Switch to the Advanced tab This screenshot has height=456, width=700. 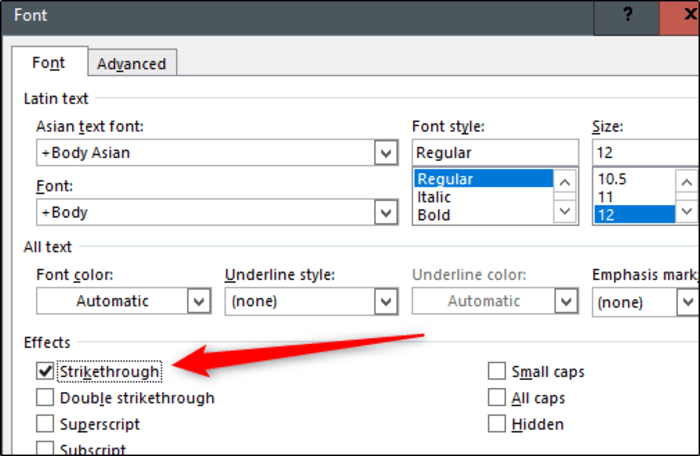(x=132, y=63)
